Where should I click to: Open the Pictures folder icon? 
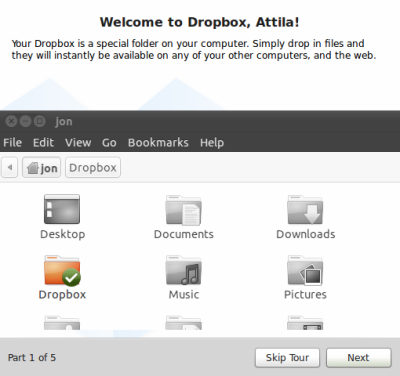click(305, 270)
